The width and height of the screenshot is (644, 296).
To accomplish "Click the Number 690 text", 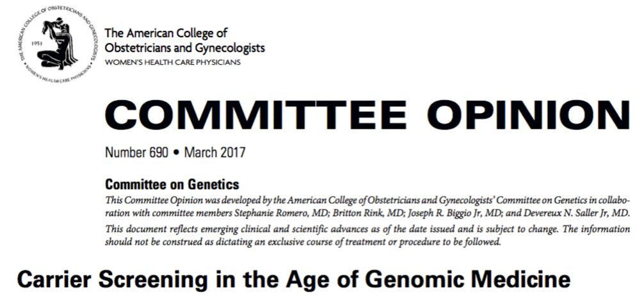I will point(137,153).
